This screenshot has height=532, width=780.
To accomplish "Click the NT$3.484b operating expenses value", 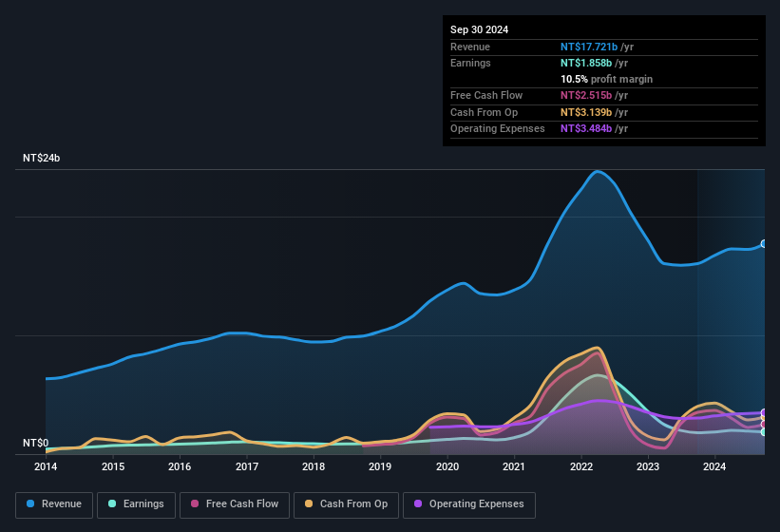I will coord(586,128).
